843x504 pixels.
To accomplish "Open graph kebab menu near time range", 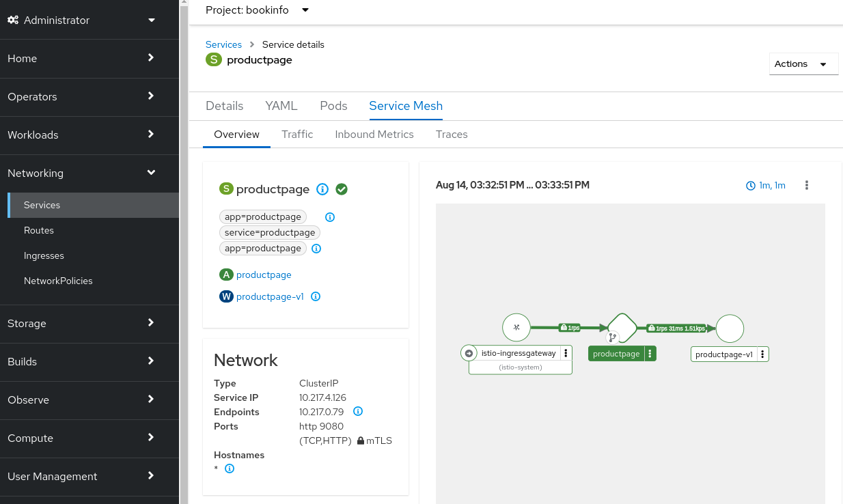I will (x=807, y=185).
